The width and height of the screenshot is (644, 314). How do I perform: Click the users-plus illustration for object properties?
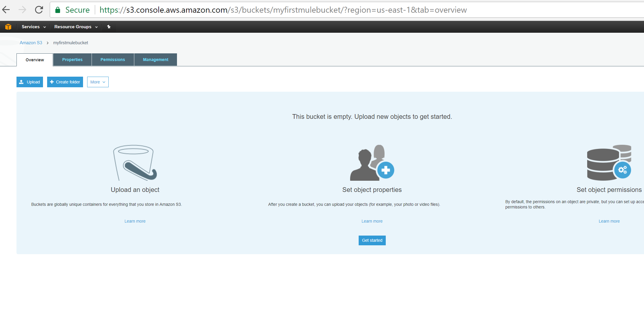372,162
